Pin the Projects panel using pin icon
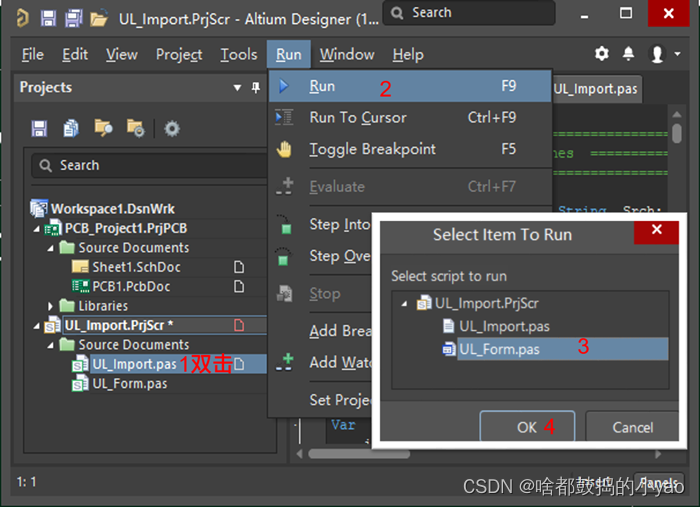The height and width of the screenshot is (507, 700). [253, 88]
